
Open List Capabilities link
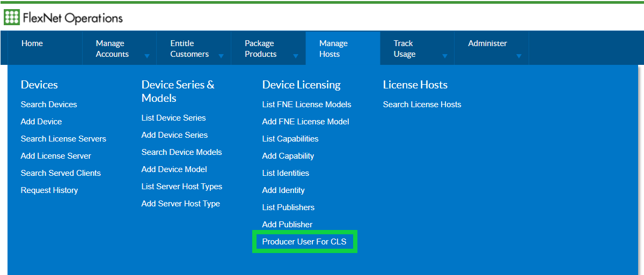pyautogui.click(x=290, y=139)
